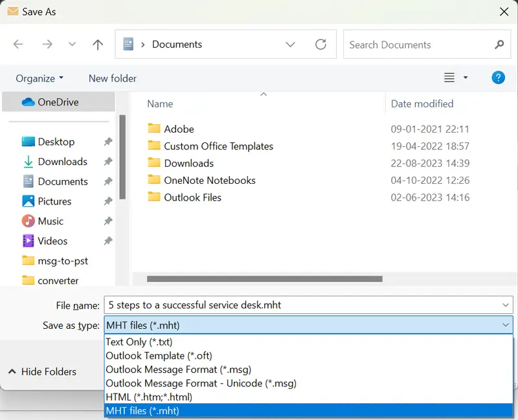Refresh the Documents folder view
This screenshot has height=420, width=518.
point(321,45)
